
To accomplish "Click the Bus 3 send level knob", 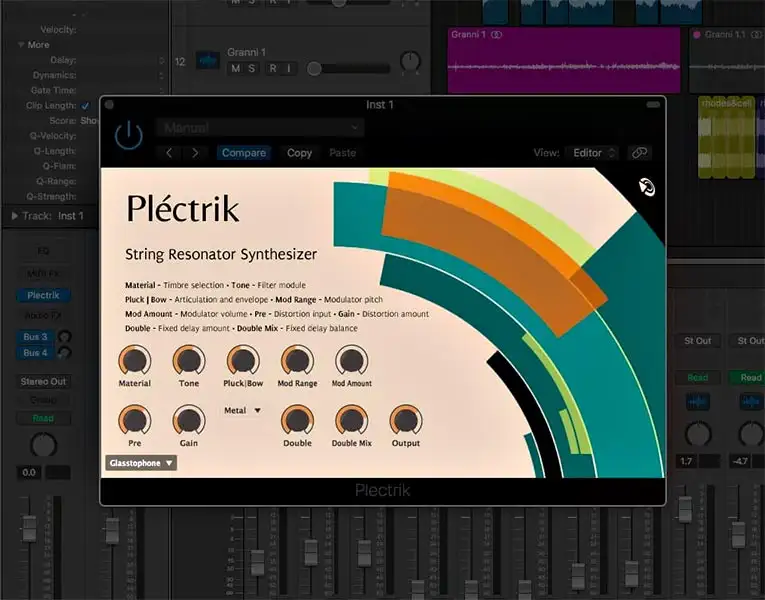I will (64, 337).
